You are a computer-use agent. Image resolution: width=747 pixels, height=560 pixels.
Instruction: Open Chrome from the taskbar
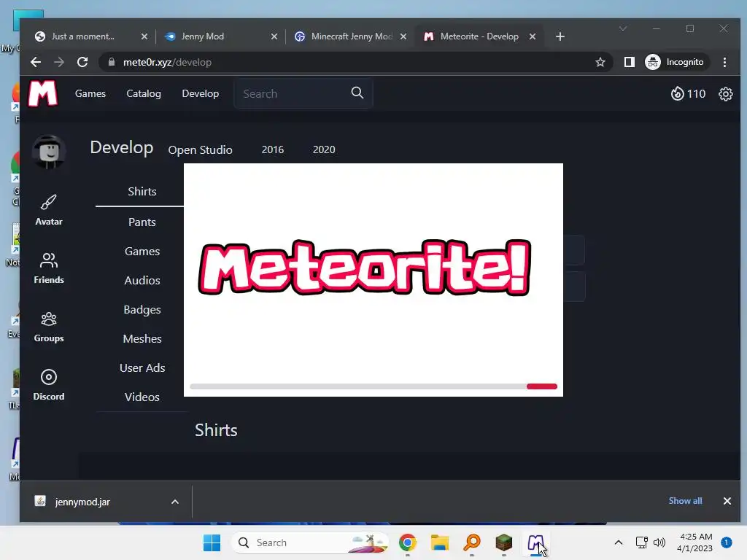(408, 542)
